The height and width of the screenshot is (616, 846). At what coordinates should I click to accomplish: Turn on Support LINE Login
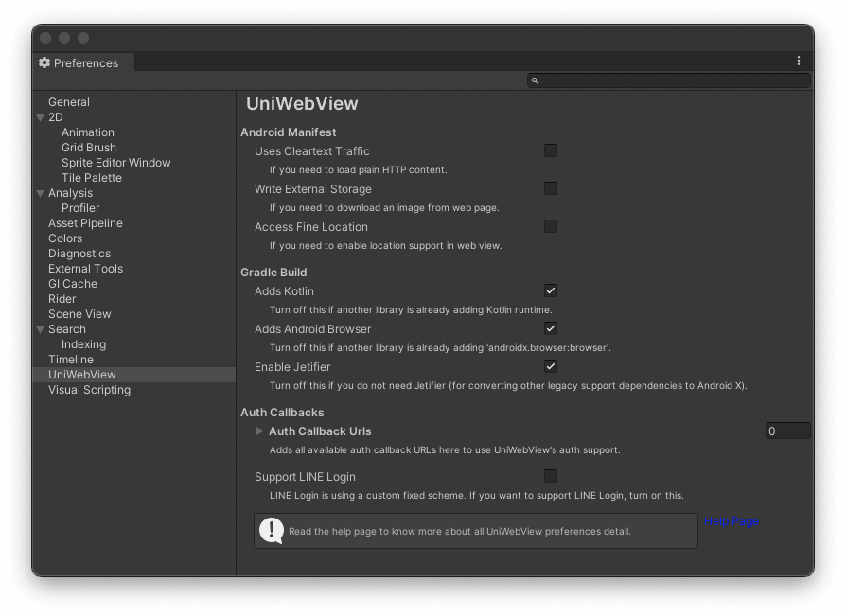point(551,476)
